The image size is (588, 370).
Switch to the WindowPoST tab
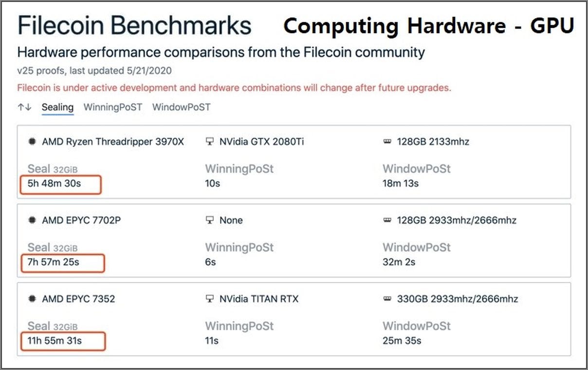[x=182, y=107]
